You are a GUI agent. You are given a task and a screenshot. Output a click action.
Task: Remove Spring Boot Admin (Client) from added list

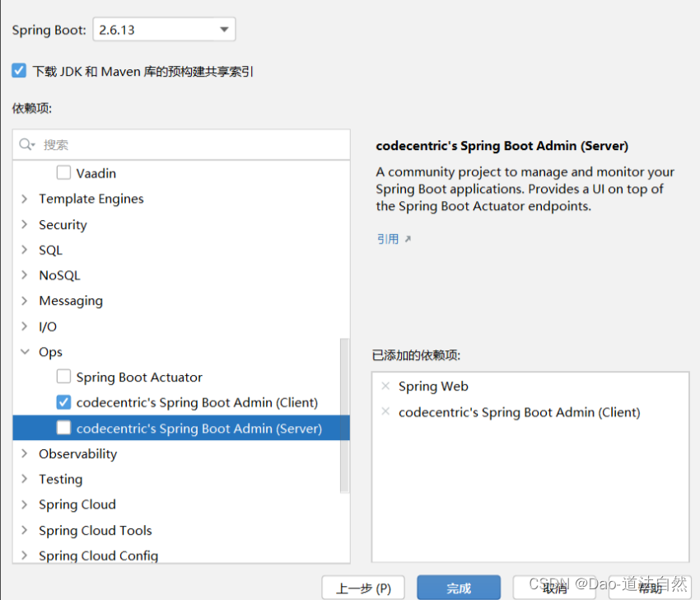pyautogui.click(x=385, y=411)
